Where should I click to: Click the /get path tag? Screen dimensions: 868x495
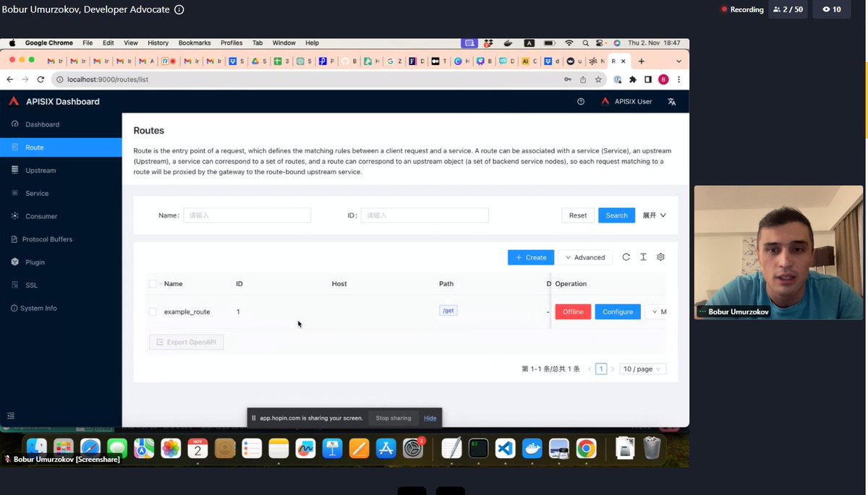click(448, 311)
